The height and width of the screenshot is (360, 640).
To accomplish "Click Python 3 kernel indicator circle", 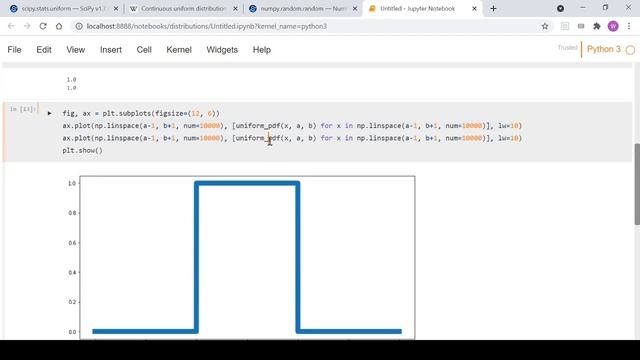I will tap(630, 50).
